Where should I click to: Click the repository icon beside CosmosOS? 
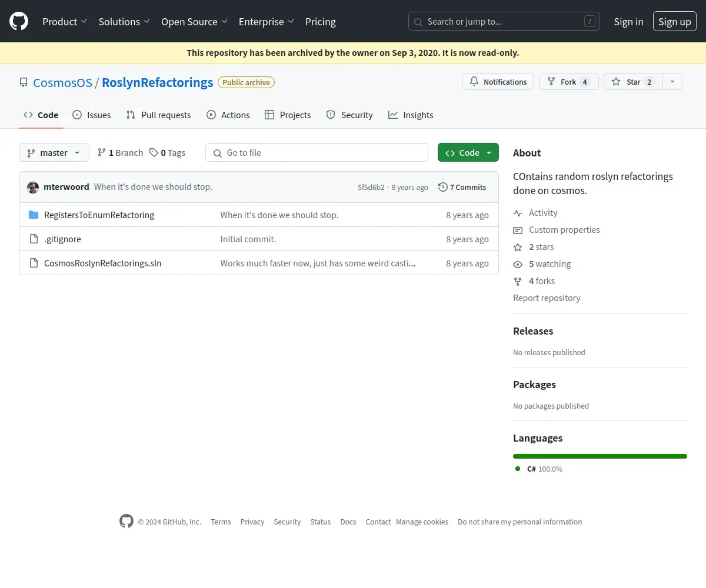(x=24, y=82)
